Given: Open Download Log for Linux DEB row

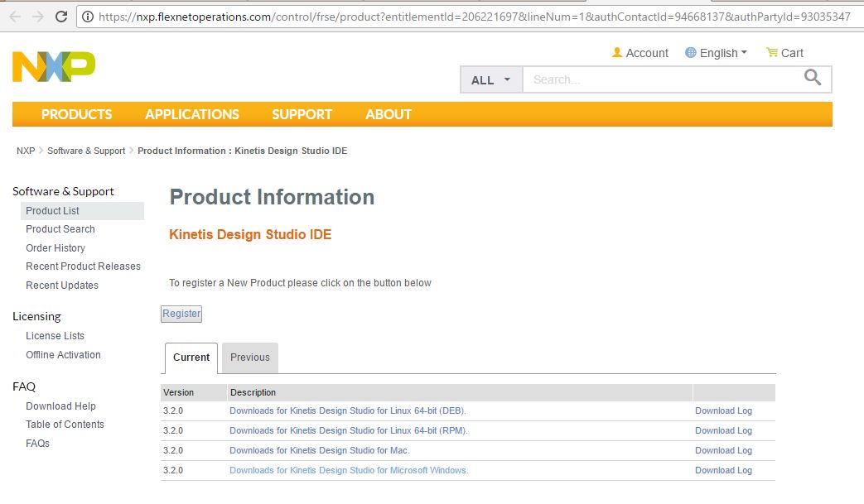Looking at the screenshot, I should click(x=723, y=410).
